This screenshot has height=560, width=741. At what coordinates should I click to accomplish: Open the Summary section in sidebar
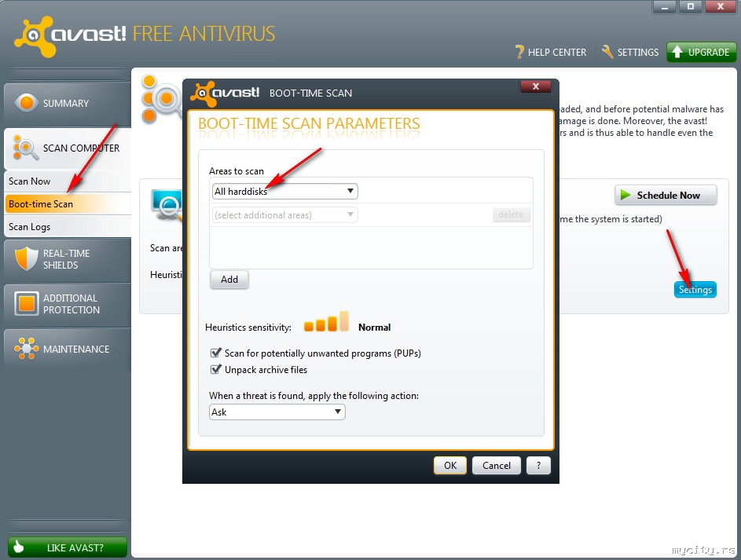coord(67,104)
